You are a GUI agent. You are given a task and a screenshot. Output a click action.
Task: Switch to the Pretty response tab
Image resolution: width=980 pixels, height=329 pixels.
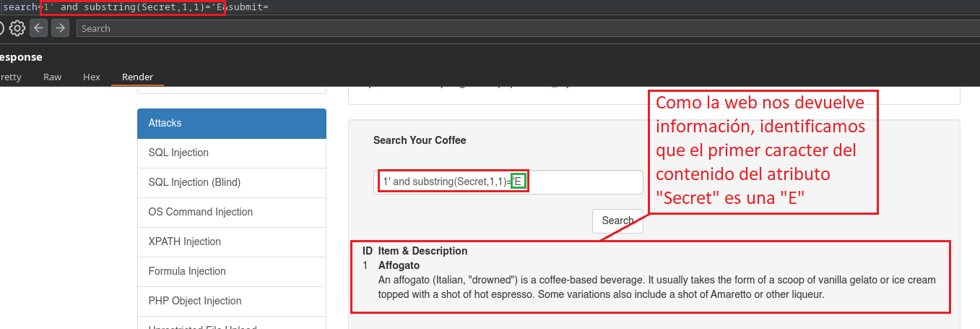click(10, 77)
